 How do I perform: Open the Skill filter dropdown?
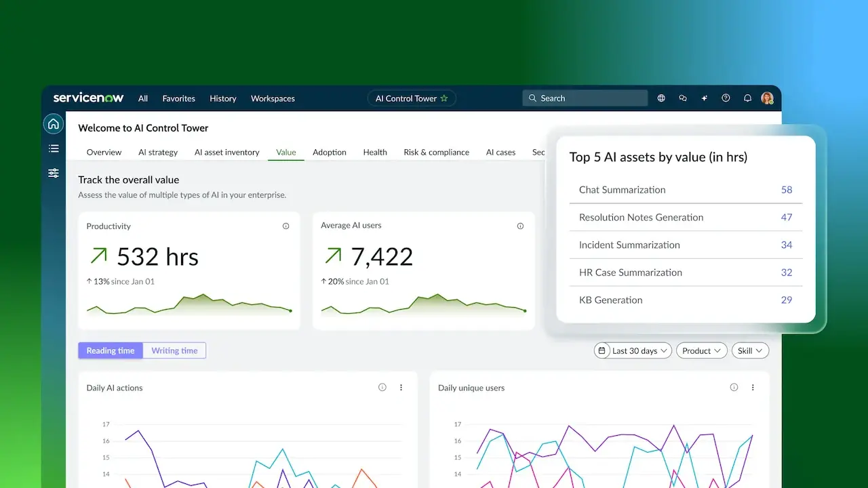click(750, 350)
